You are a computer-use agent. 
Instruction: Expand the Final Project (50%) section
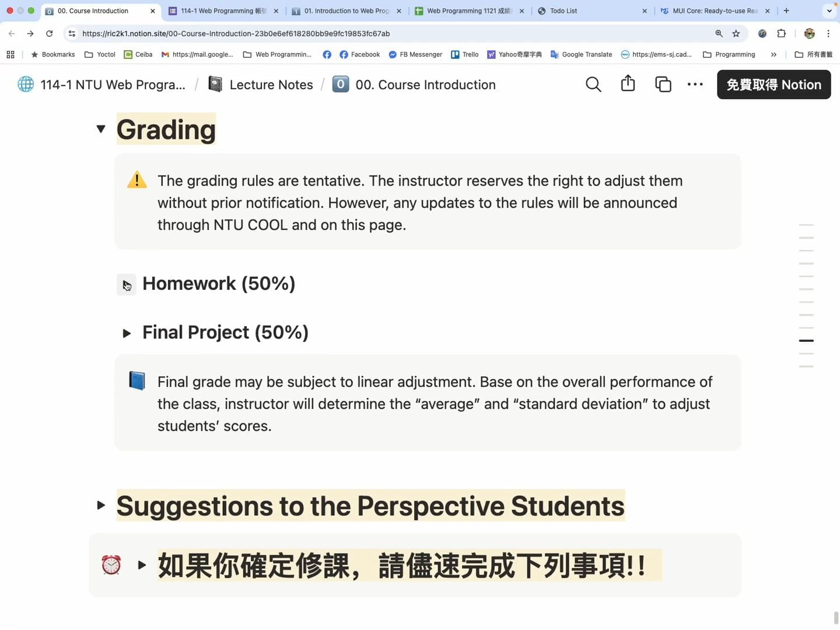tap(127, 333)
